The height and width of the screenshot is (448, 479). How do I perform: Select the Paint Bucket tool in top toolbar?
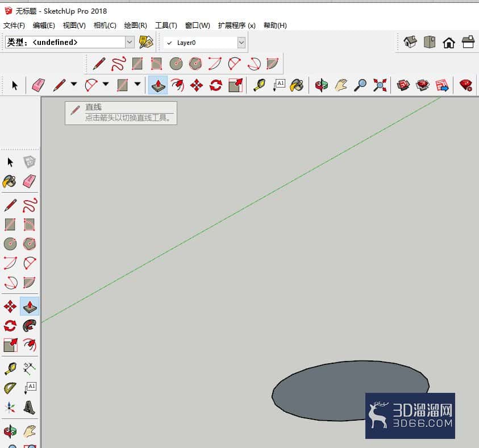297,85
